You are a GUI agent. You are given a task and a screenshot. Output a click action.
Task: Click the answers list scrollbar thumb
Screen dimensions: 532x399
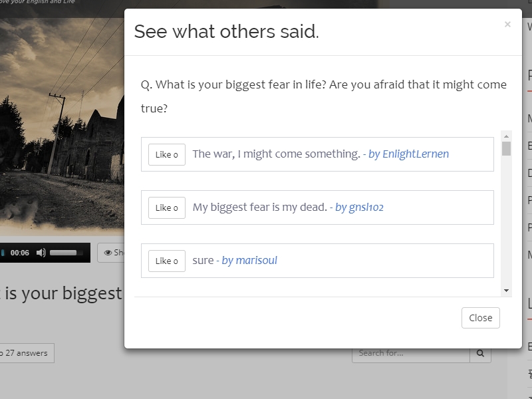[x=506, y=148]
